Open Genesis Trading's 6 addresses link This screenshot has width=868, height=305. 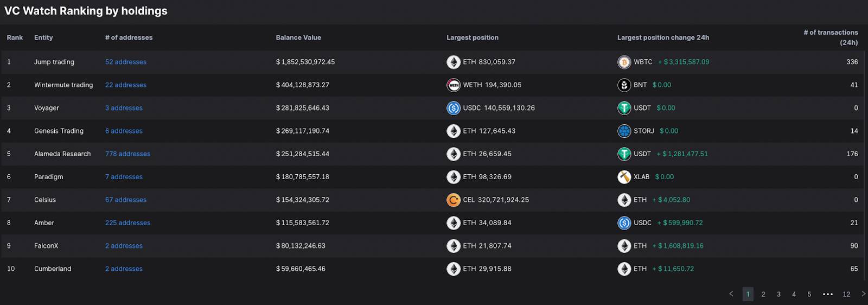coord(124,131)
